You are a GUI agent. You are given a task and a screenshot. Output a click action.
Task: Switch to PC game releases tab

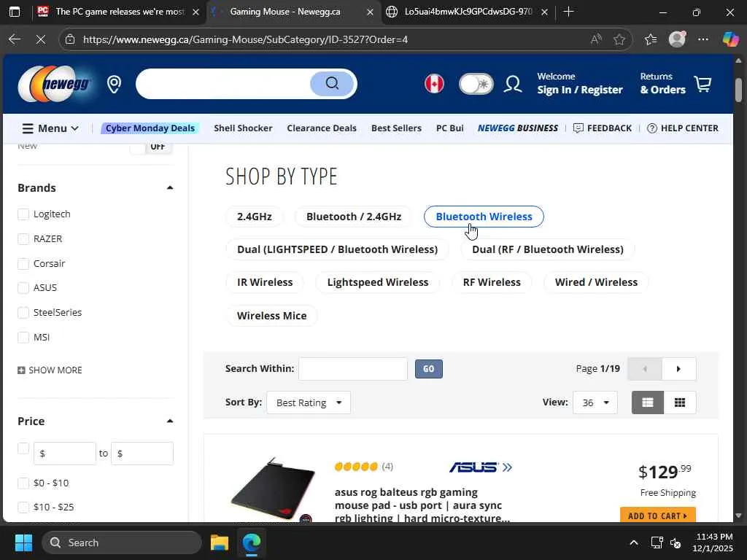click(119, 12)
